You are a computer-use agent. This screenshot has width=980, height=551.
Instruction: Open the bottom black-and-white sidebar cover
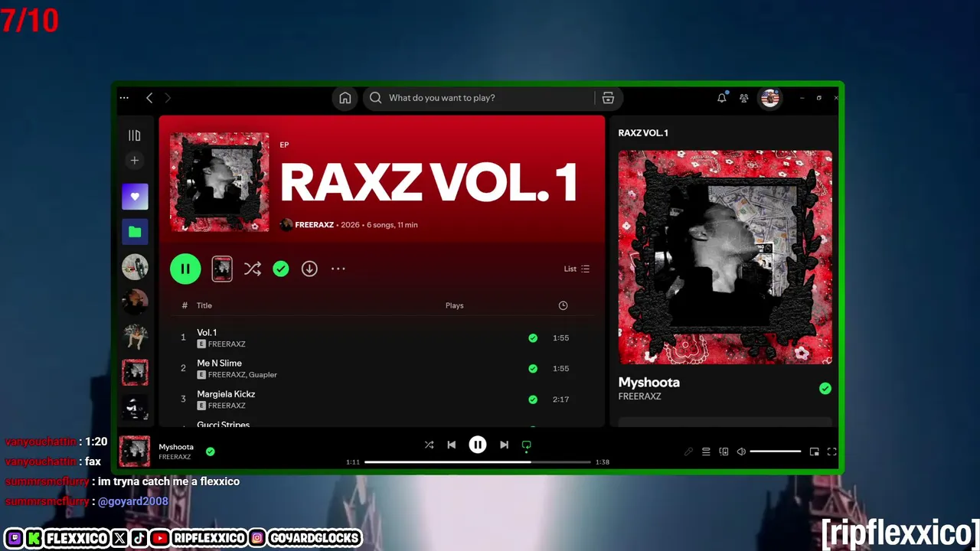click(135, 407)
